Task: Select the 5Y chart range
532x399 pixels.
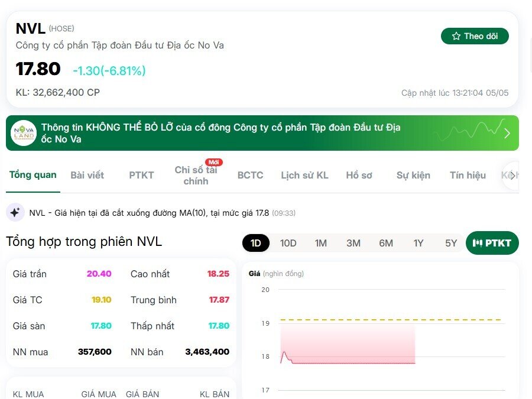Action: click(x=451, y=243)
